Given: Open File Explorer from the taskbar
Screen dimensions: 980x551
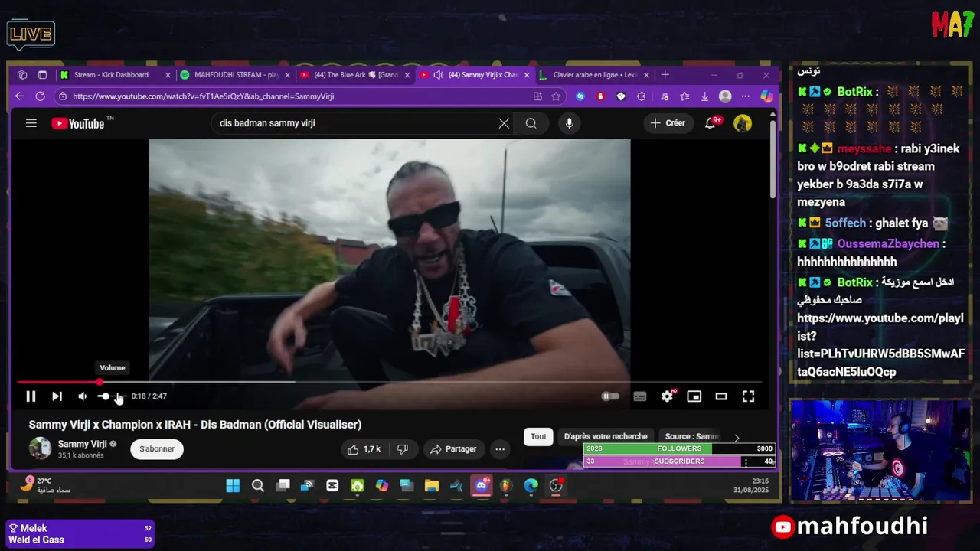Looking at the screenshot, I should click(x=432, y=485).
